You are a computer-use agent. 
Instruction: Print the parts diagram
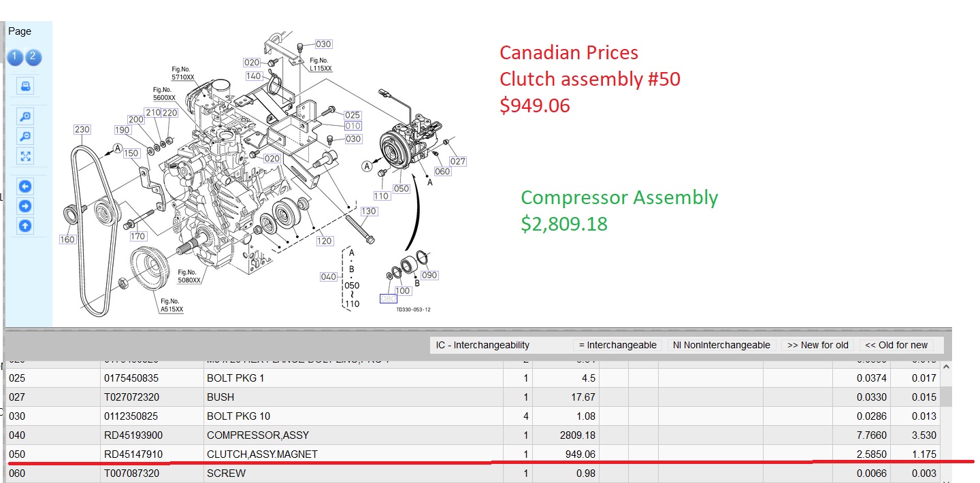[x=25, y=86]
